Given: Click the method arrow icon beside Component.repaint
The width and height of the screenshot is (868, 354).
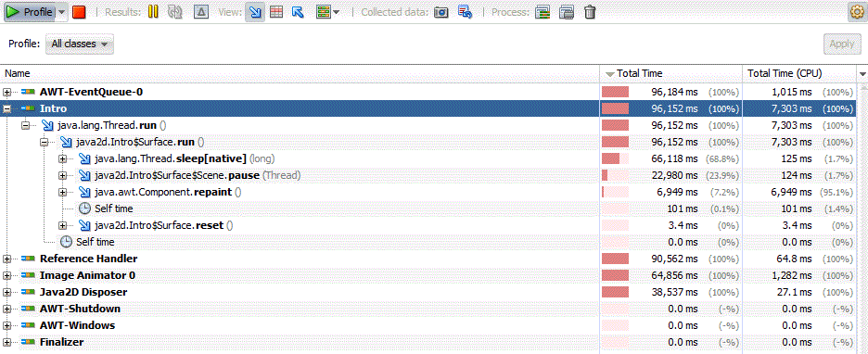Looking at the screenshot, I should coord(84,192).
